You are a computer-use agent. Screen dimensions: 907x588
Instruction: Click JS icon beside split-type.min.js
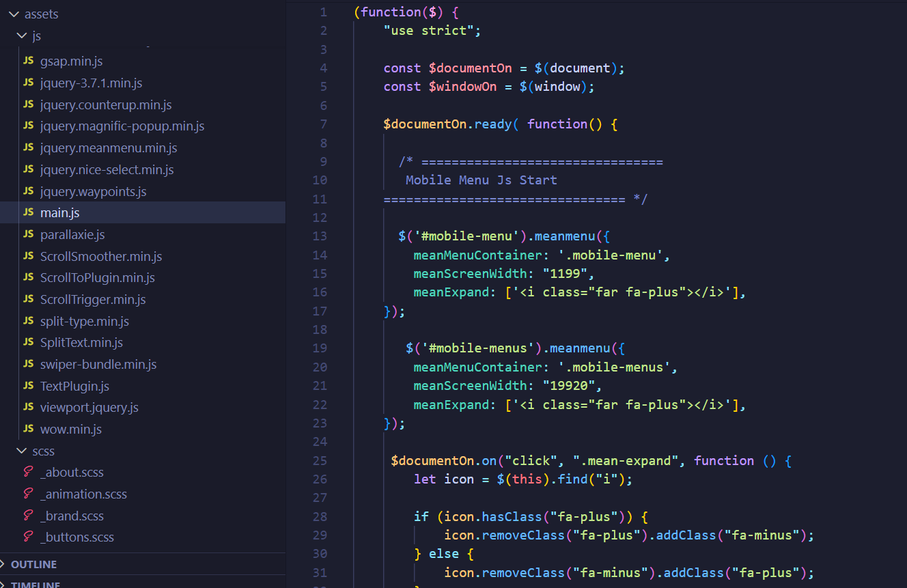[28, 321]
